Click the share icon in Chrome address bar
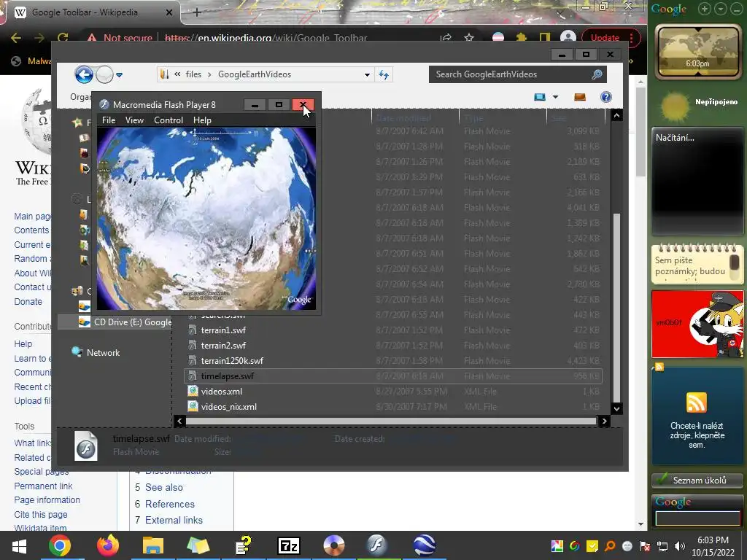 [446, 38]
